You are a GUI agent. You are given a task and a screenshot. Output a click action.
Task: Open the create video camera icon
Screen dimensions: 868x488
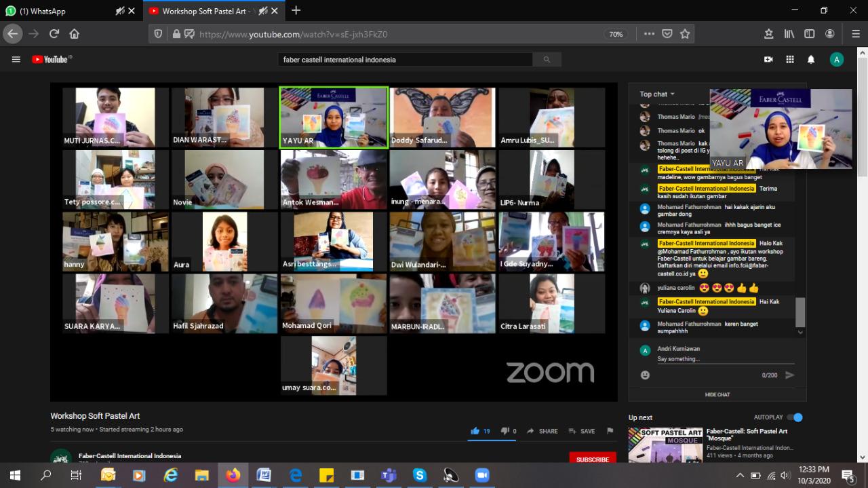pyautogui.click(x=768, y=60)
